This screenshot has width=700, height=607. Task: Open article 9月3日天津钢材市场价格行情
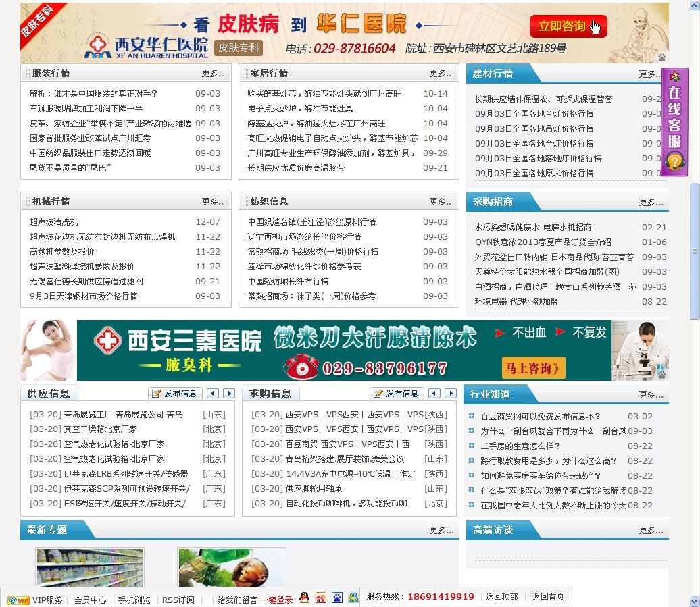[84, 296]
